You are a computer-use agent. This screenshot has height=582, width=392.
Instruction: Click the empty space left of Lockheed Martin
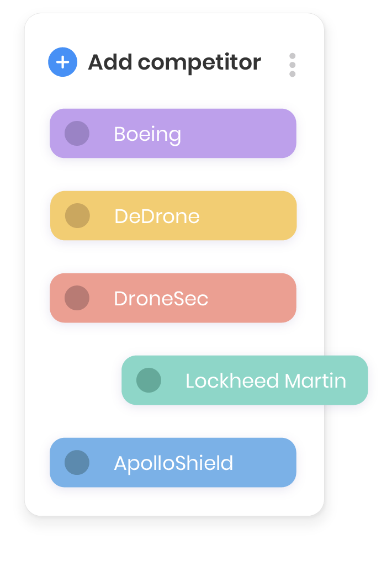coord(83,380)
